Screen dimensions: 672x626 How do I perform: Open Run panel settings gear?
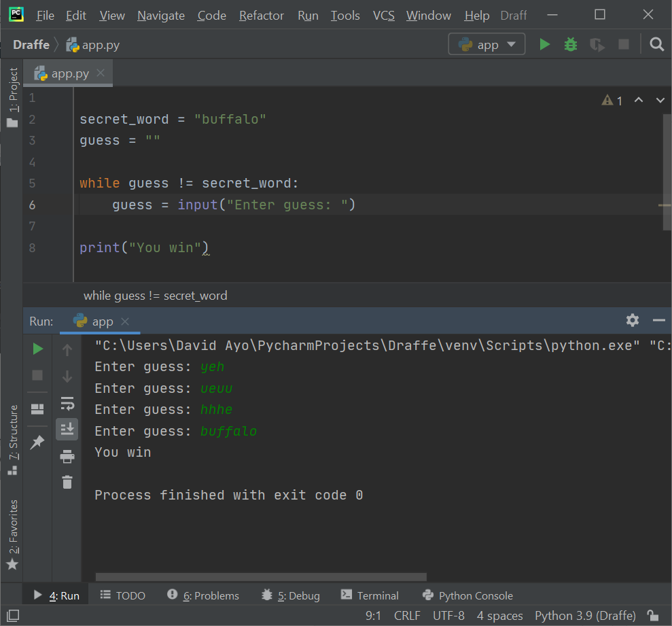pyautogui.click(x=633, y=321)
